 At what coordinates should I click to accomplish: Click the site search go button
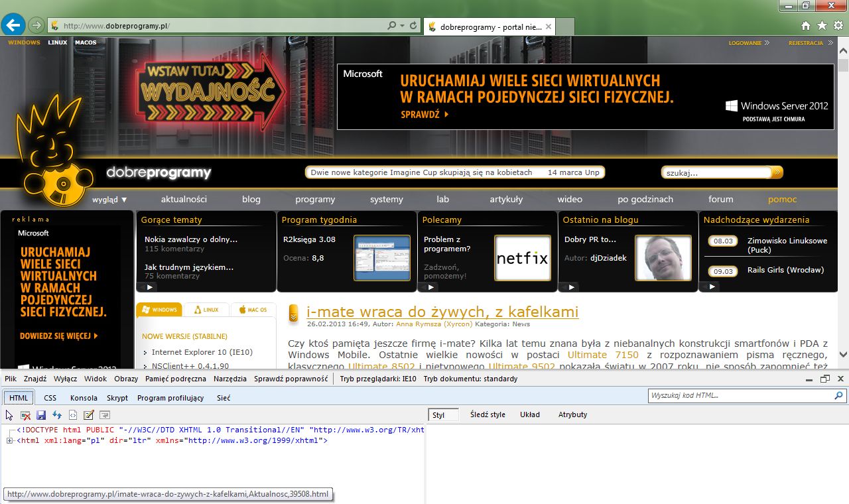point(777,172)
